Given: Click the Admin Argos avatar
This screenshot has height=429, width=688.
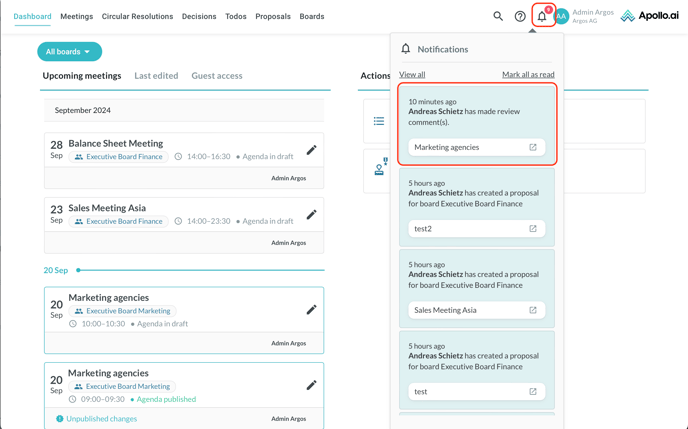Looking at the screenshot, I should click(x=561, y=16).
